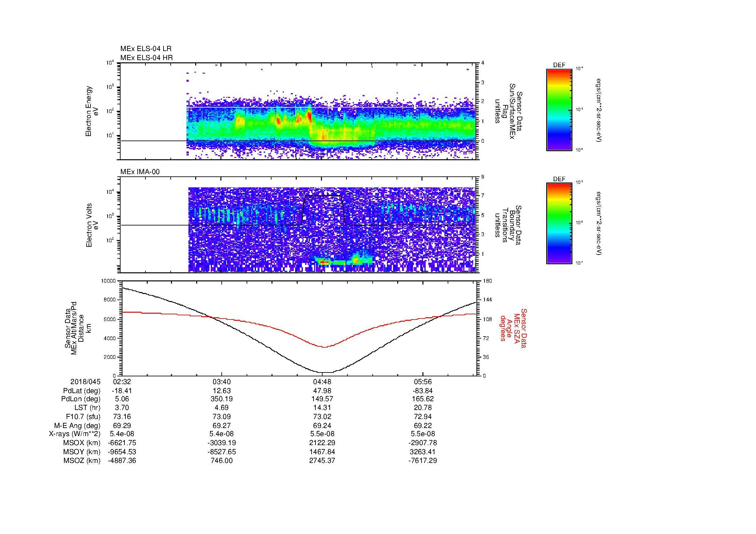
Task: Click the 'Electron Volts eV' axis label
Action: tap(92, 225)
